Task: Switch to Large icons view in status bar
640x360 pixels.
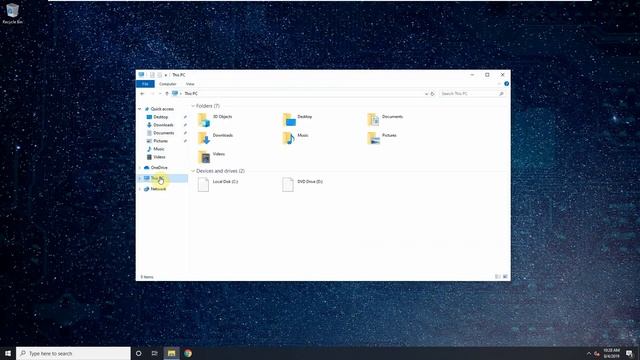Action: pos(505,277)
